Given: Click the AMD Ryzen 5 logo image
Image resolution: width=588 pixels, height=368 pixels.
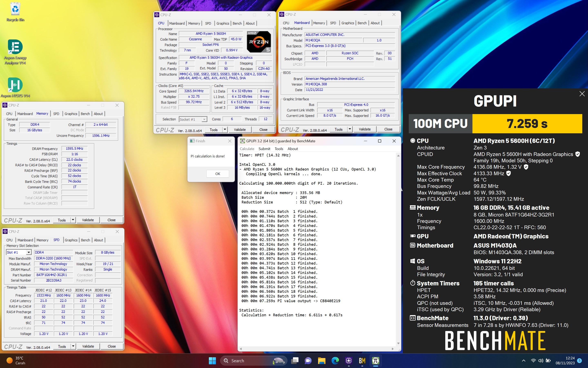Looking at the screenshot, I should tap(259, 42).
